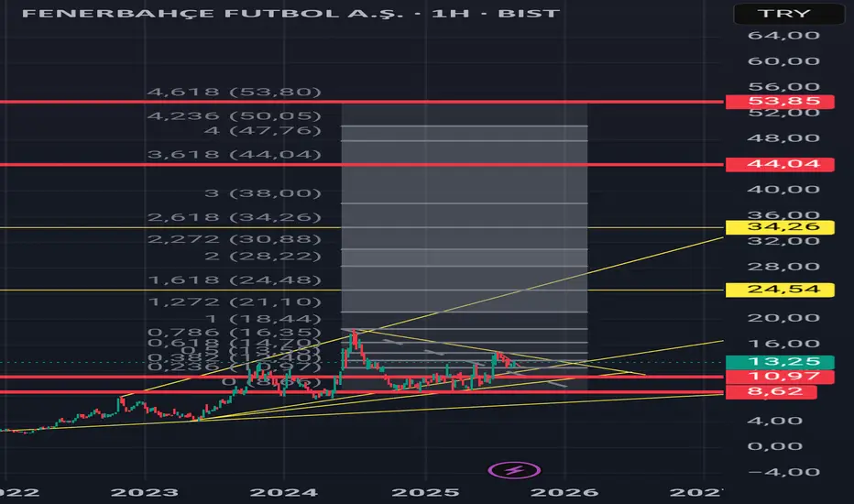Viewport: 854px width, 504px height.
Task: Select the red 53,85 price label
Action: click(780, 102)
